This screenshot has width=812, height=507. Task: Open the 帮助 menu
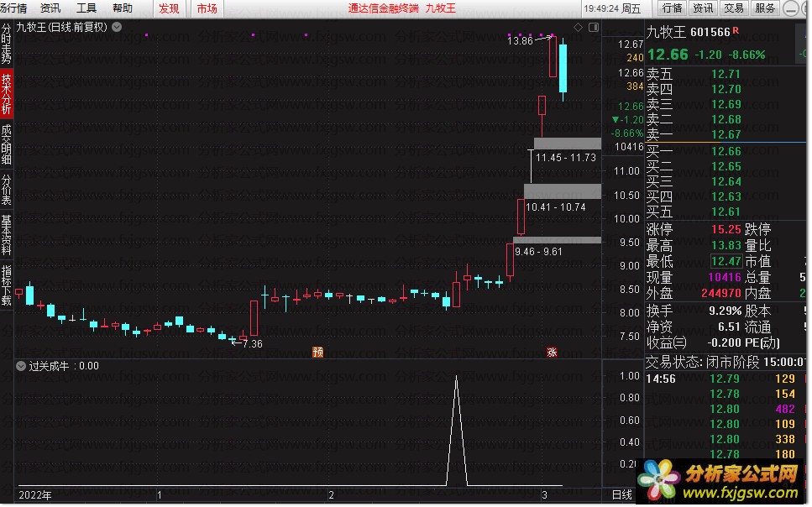coord(123,8)
